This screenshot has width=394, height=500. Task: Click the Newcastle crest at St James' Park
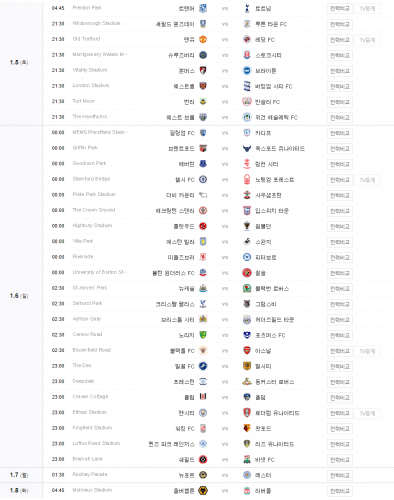(x=203, y=288)
